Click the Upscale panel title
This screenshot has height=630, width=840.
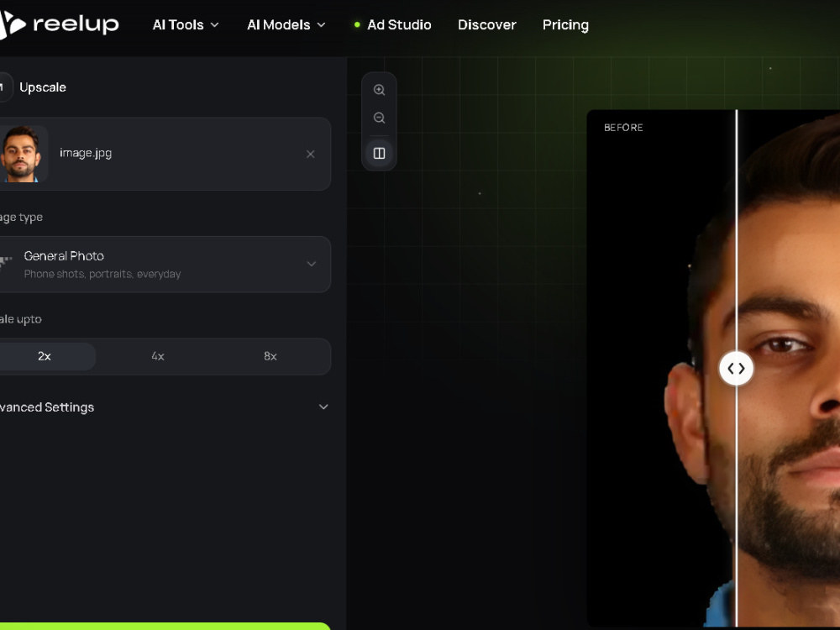click(x=43, y=87)
